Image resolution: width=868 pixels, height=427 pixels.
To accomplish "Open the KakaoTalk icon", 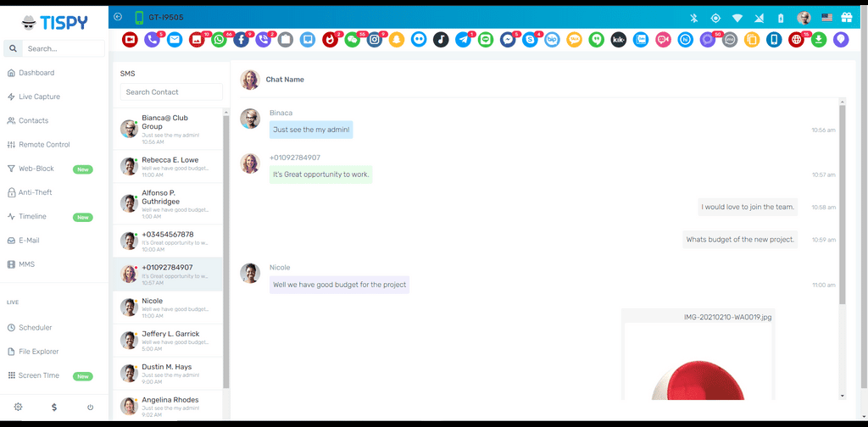I will pyautogui.click(x=575, y=39).
